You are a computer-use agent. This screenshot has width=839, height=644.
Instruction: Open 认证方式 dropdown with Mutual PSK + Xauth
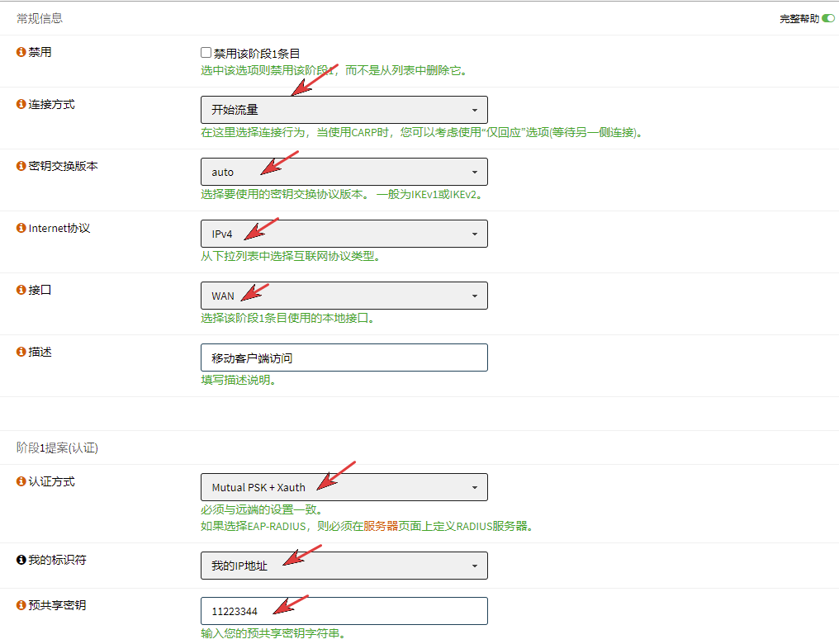pyautogui.click(x=344, y=487)
